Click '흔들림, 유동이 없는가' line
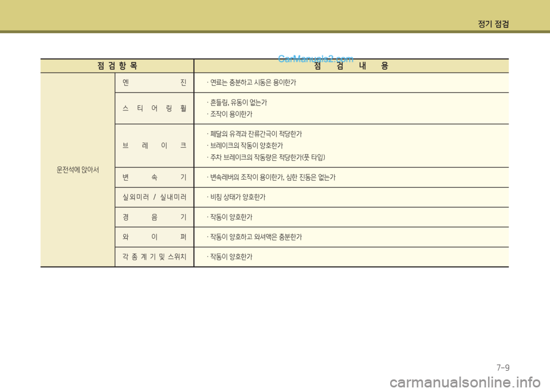The width and height of the screenshot is (550, 392). point(238,102)
